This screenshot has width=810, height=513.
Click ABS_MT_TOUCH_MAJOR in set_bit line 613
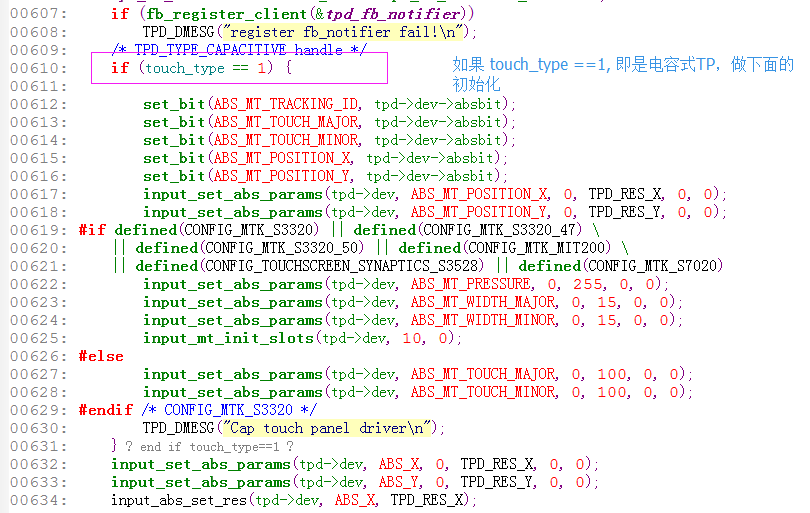pos(286,122)
